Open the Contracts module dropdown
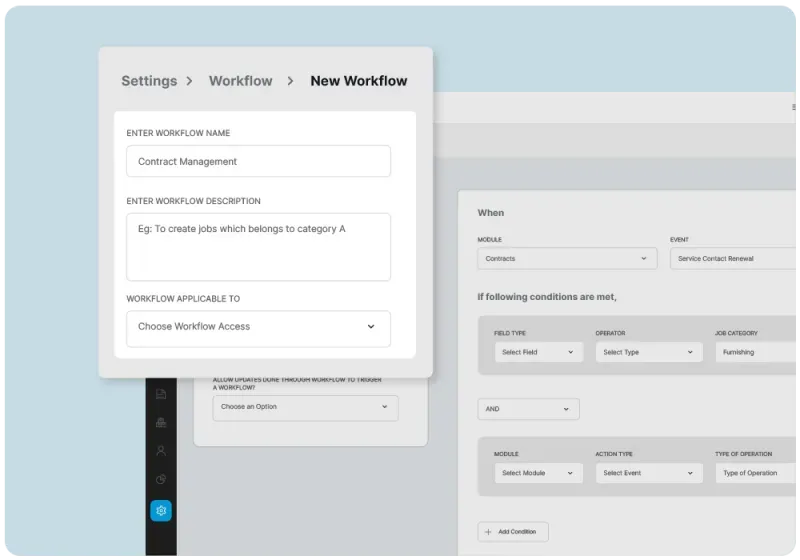The width and height of the screenshot is (800, 560). click(567, 259)
